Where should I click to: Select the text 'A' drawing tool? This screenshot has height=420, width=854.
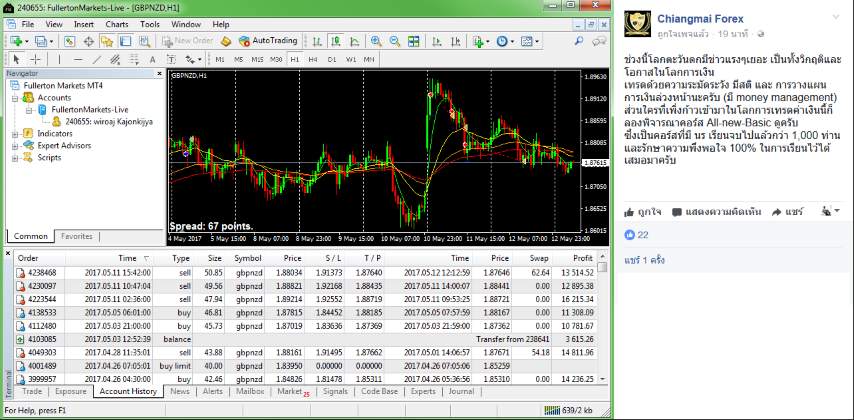click(x=152, y=59)
